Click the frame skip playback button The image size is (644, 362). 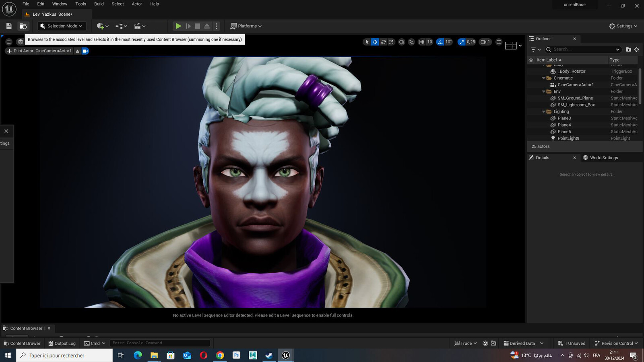(188, 26)
